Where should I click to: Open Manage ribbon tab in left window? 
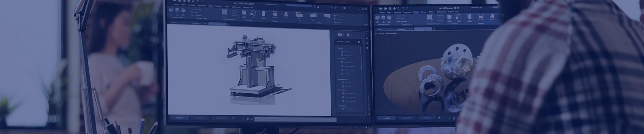click(x=218, y=6)
